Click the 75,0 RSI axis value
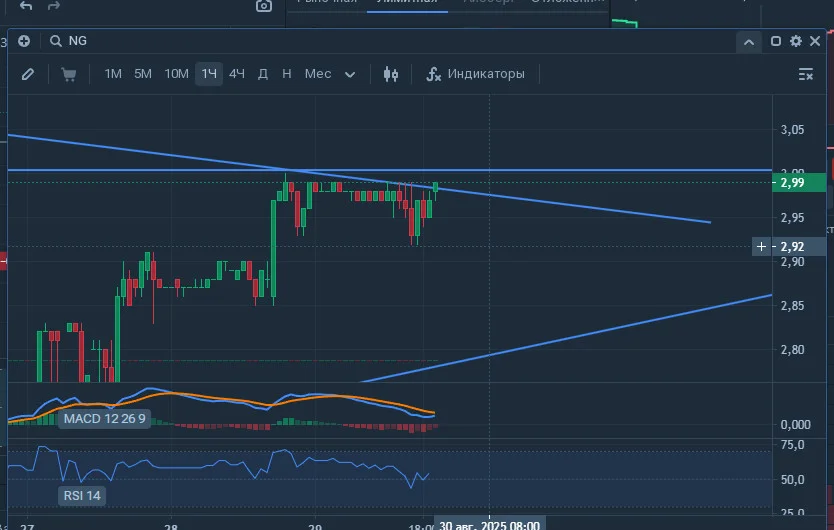The width and height of the screenshot is (834, 530). (x=793, y=445)
